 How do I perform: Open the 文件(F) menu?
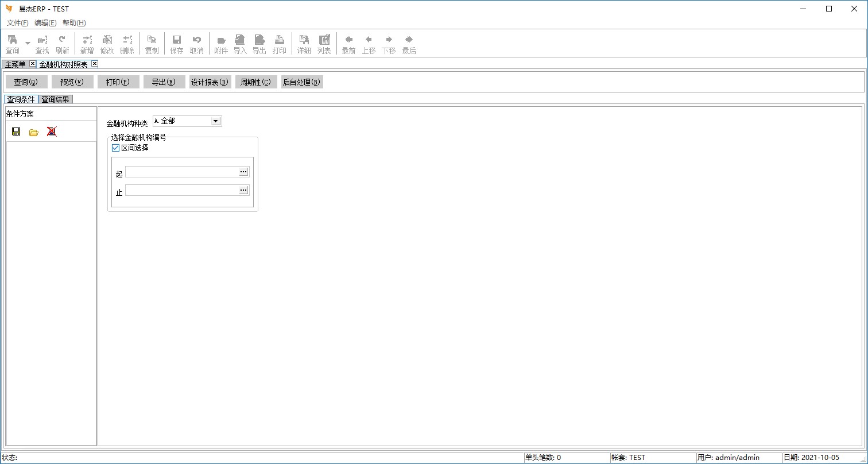17,23
